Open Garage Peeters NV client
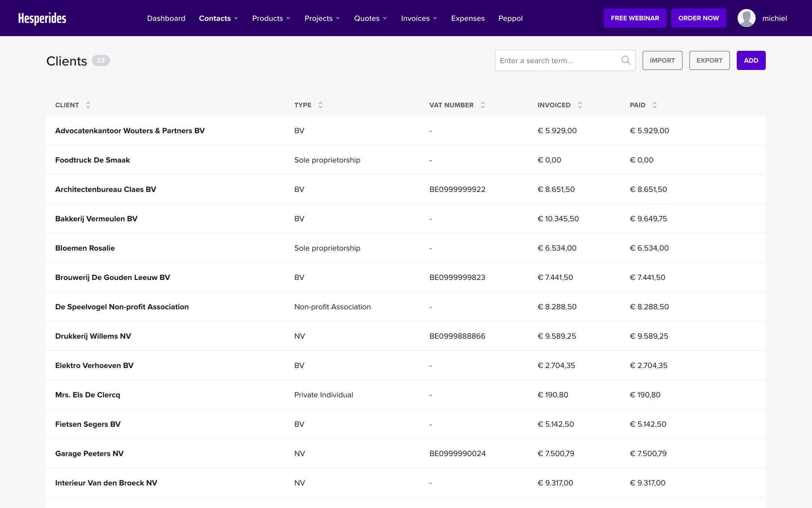Image resolution: width=812 pixels, height=508 pixels. pos(89,453)
